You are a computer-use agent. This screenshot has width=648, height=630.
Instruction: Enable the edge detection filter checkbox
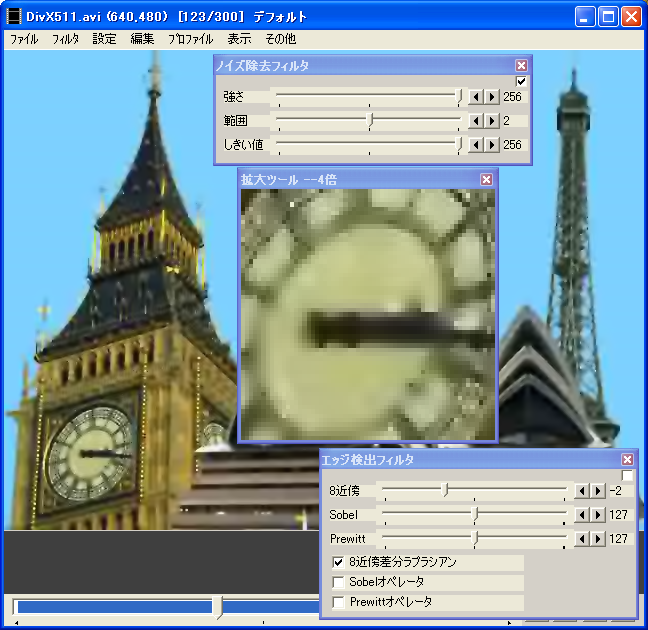[x=627, y=476]
